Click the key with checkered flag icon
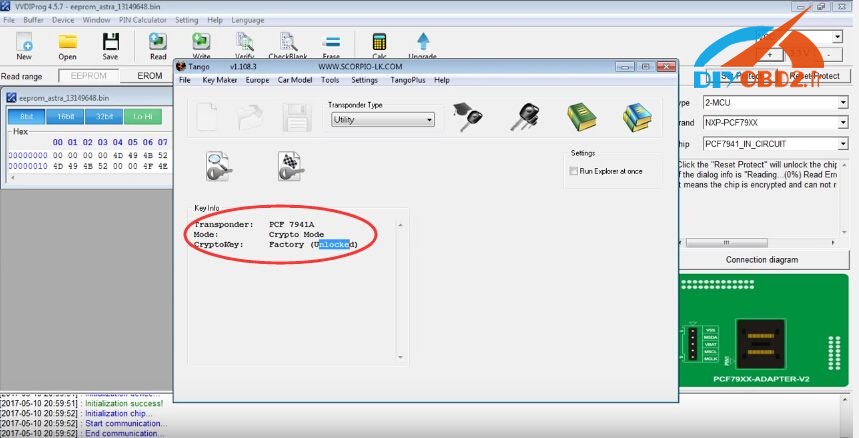This screenshot has height=438, width=859. (x=289, y=164)
